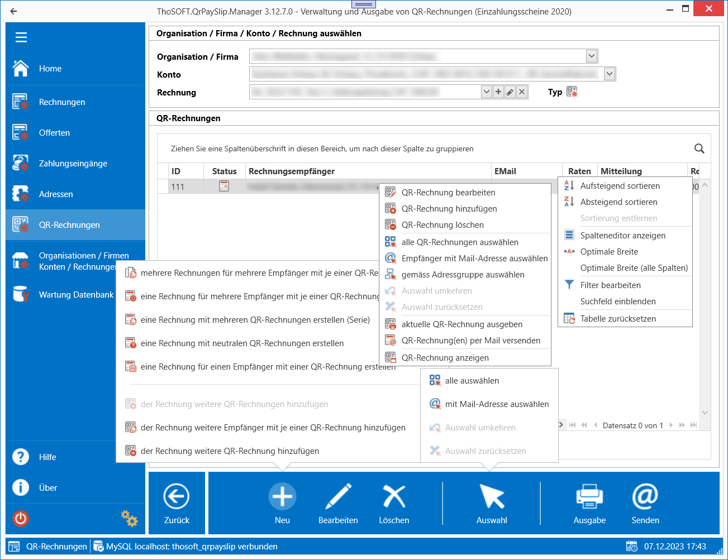Click the Rechnungsempfänger column header

point(368,171)
